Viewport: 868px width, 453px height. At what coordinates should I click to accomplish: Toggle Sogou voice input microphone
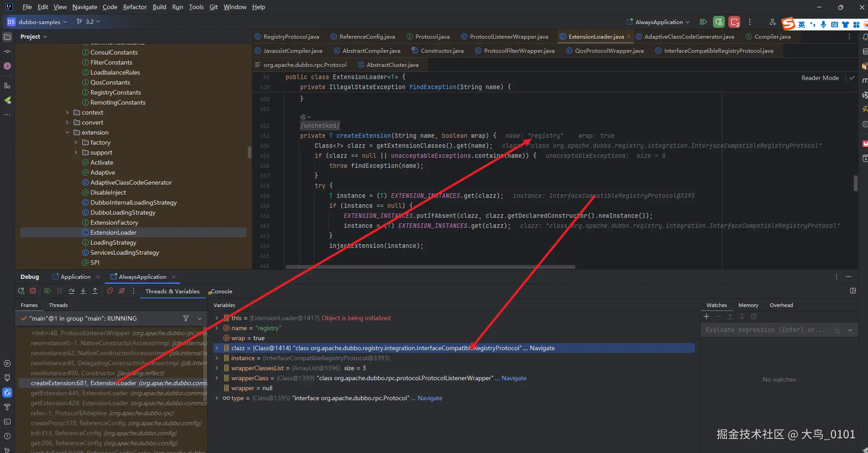pyautogui.click(x=823, y=25)
